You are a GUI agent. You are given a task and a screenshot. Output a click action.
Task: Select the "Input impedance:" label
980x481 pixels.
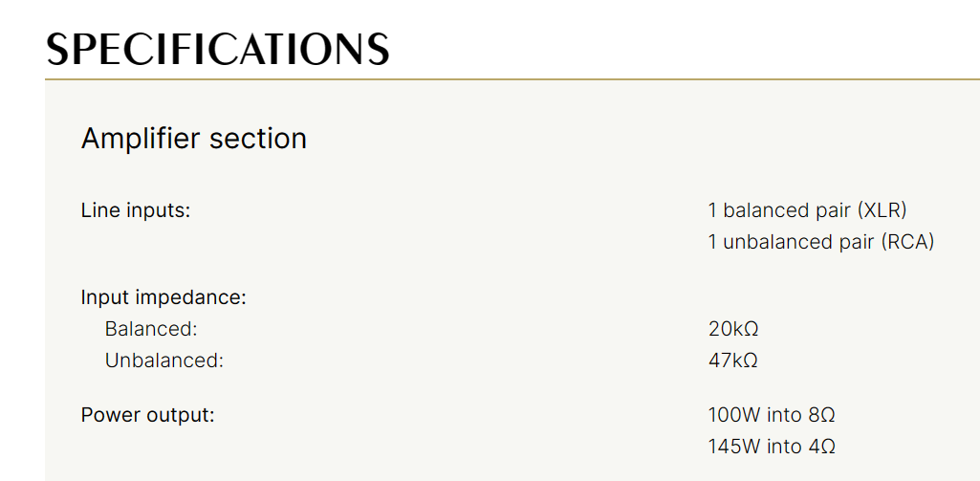163,297
